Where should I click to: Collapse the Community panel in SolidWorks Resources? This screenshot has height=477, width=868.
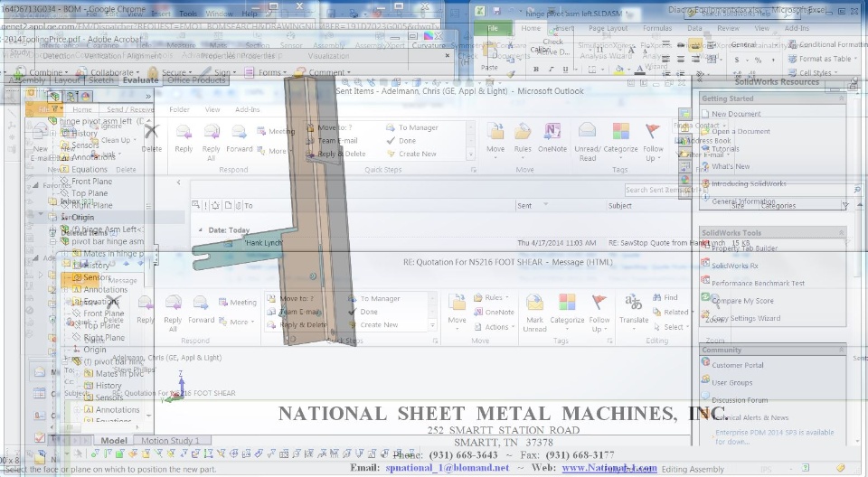click(x=841, y=350)
